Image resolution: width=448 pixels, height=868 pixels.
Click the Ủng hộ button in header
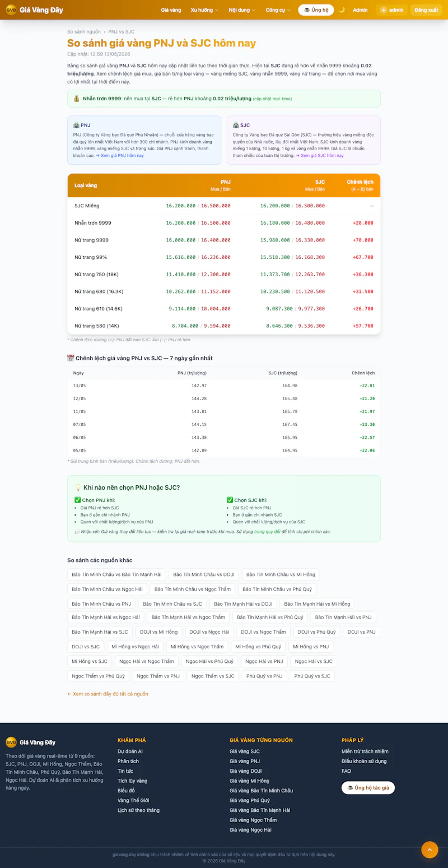point(316,10)
